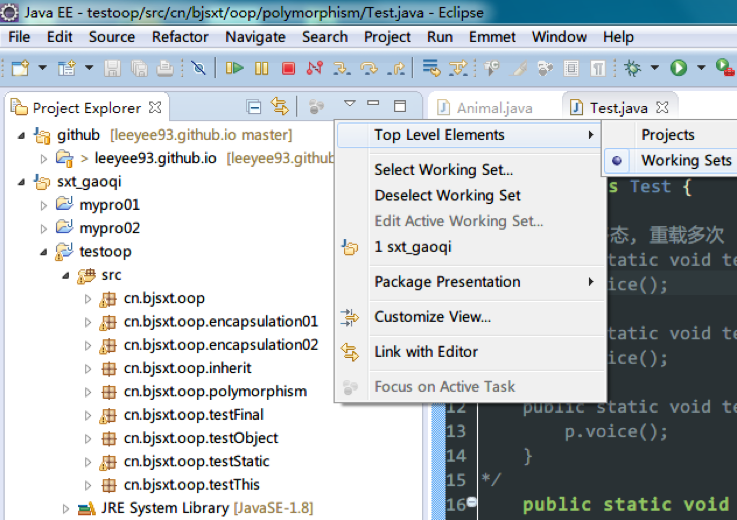Viewport: 737px width, 520px height.
Task: Open the Debug dropdown arrow
Action: click(654, 68)
